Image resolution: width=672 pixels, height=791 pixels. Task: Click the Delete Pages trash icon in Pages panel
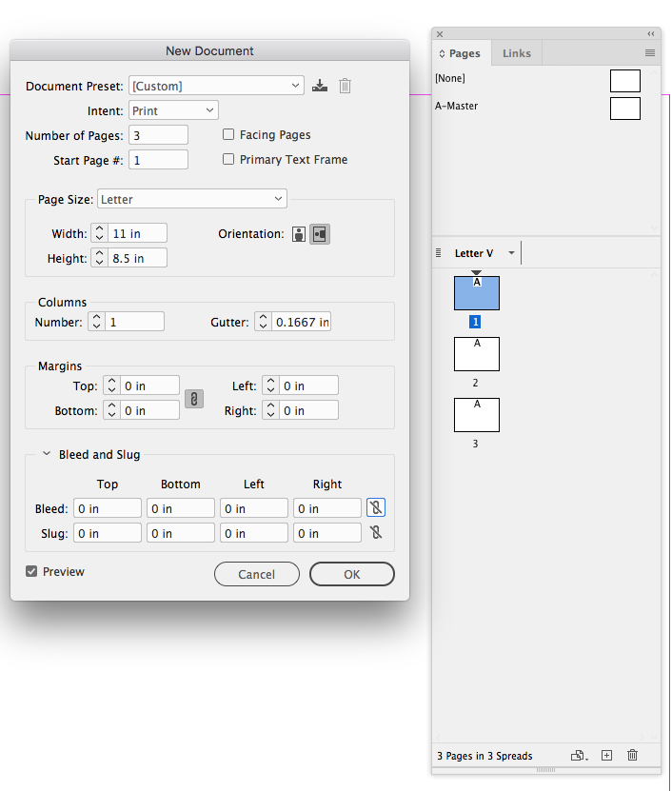pos(632,755)
